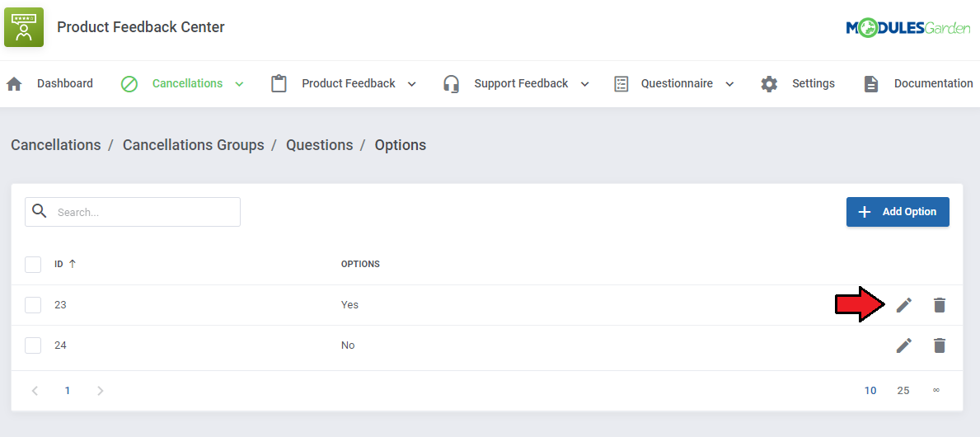The width and height of the screenshot is (980, 437).
Task: Expand the Support Feedback menu chevron
Action: click(x=585, y=84)
